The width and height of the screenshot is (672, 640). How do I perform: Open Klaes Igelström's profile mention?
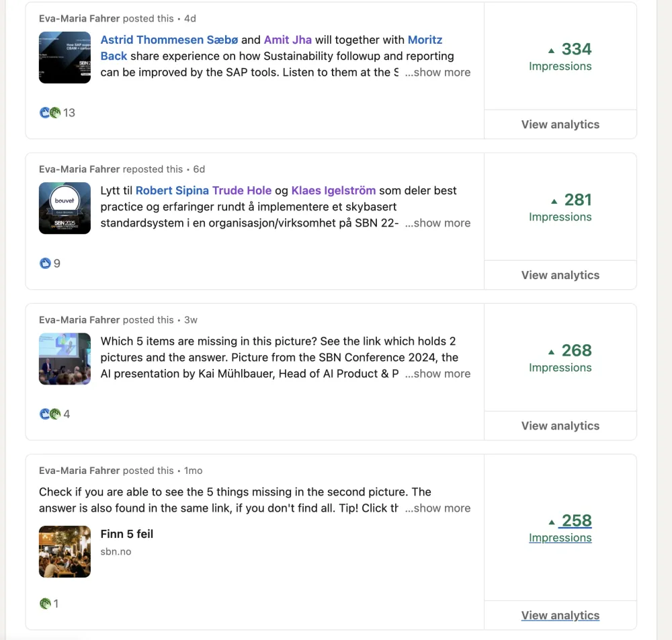[x=333, y=191]
